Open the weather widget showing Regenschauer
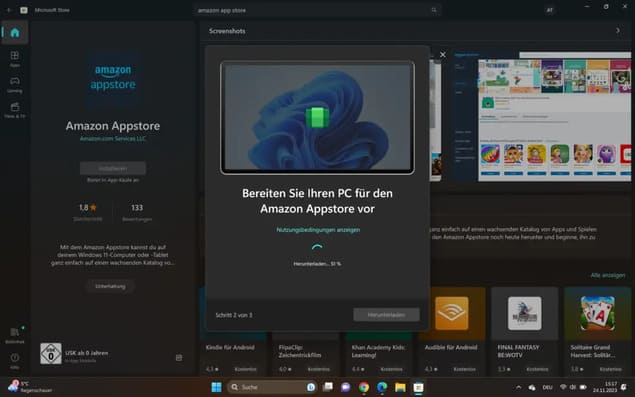 click(x=30, y=387)
